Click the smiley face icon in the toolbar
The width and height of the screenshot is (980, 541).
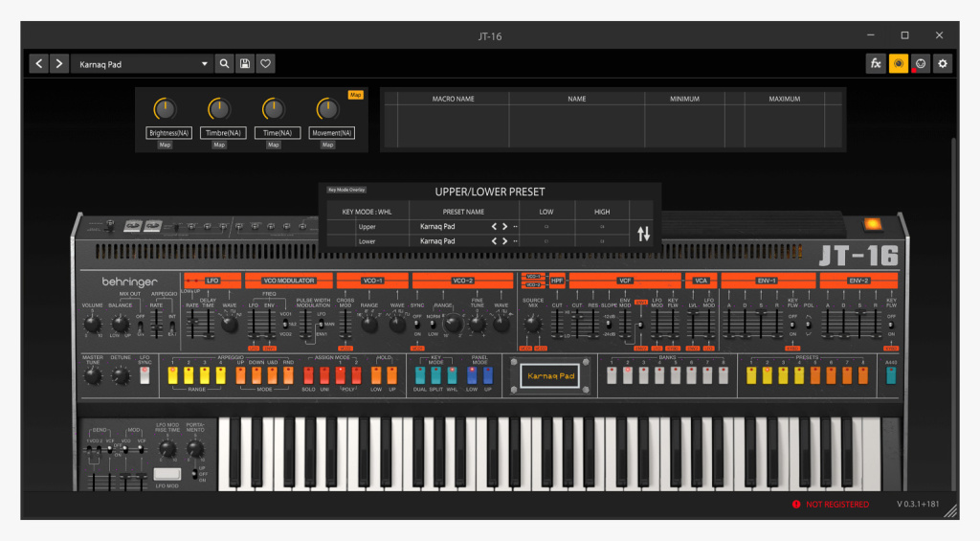(x=921, y=64)
